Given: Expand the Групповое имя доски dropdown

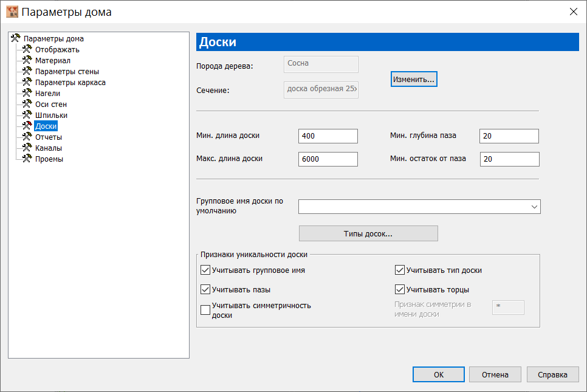Looking at the screenshot, I should pyautogui.click(x=534, y=207).
